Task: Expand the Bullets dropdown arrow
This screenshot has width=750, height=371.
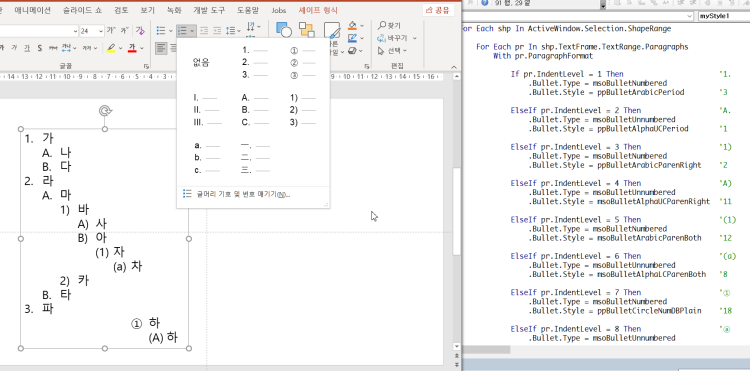Action: pos(170,31)
